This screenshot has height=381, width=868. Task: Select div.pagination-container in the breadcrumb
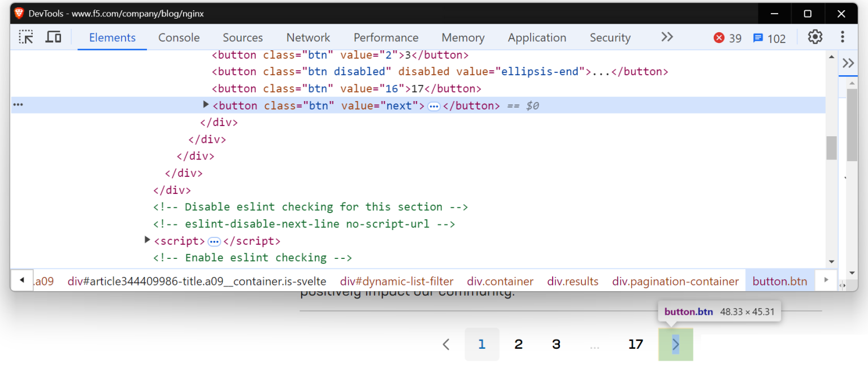click(x=675, y=280)
